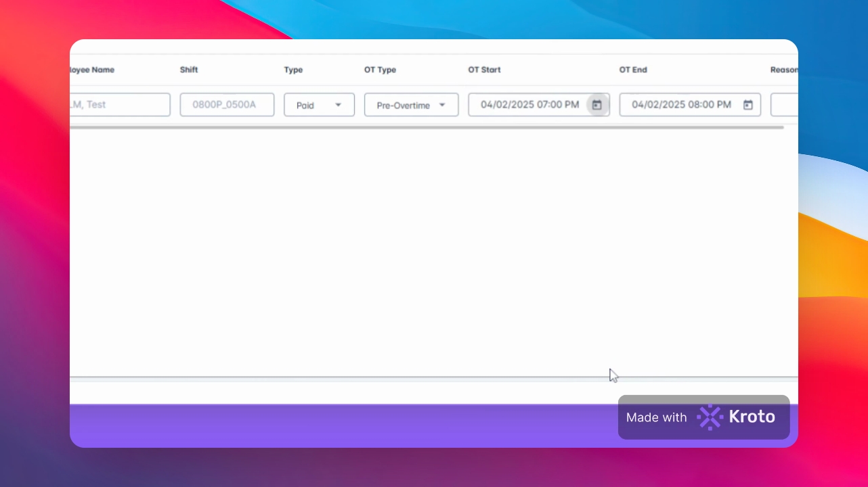
Task: Click the OT Type column header
Action: click(380, 70)
